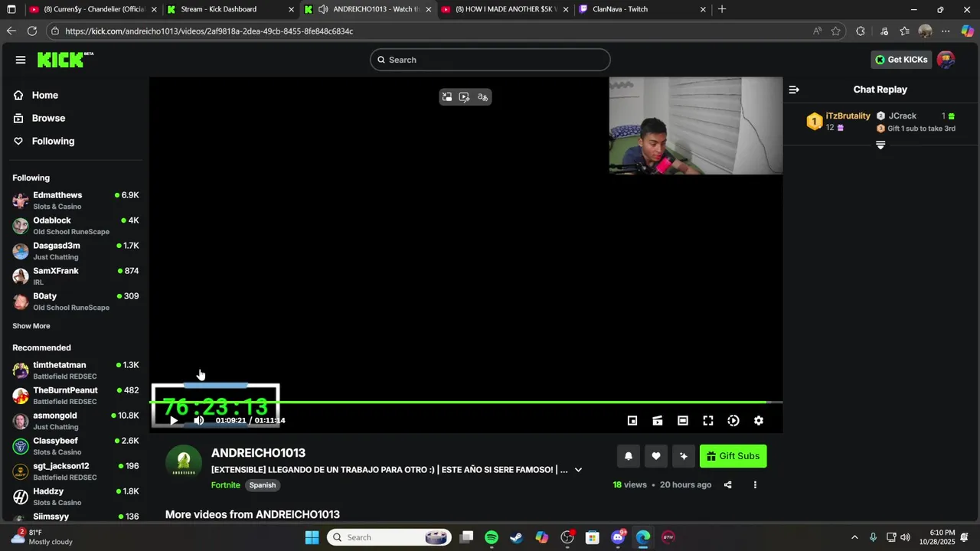Open a new browser tab
Image resolution: width=980 pixels, height=551 pixels.
point(722,9)
